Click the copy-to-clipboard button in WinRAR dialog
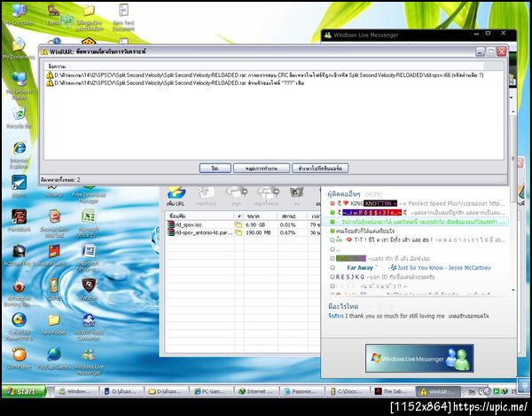Viewport: 532px width, 416px height. point(320,168)
